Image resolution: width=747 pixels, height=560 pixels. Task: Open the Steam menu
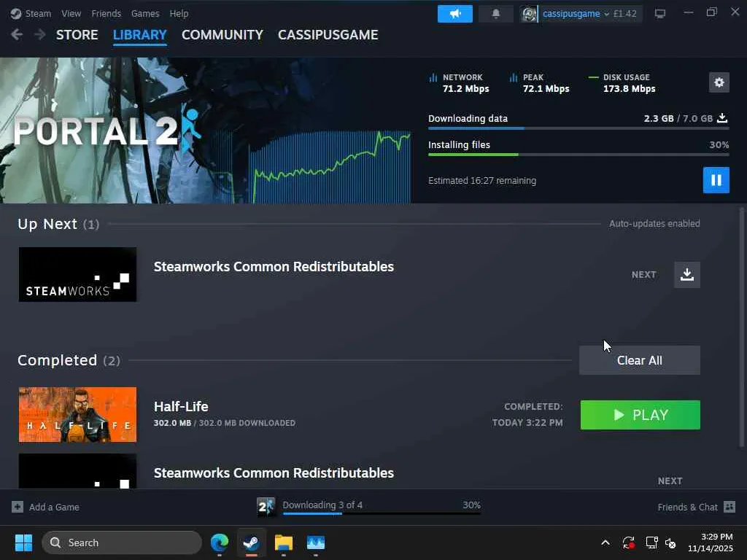(38, 13)
